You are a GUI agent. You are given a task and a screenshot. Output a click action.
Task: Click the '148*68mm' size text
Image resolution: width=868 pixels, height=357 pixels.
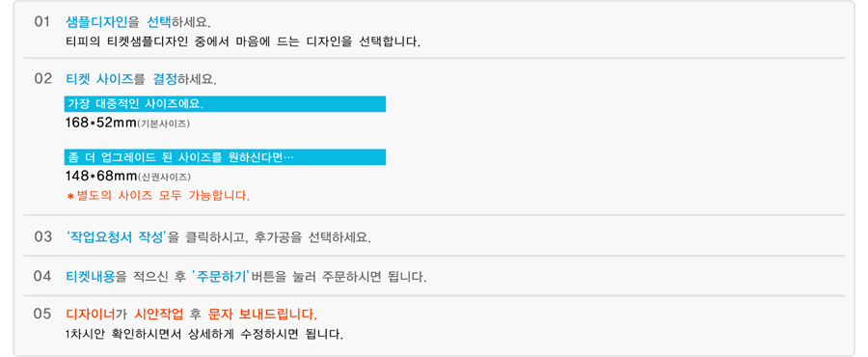pyautogui.click(x=100, y=176)
